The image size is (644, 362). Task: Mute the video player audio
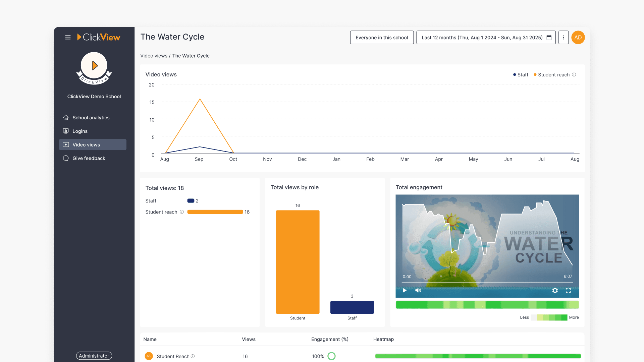click(418, 290)
